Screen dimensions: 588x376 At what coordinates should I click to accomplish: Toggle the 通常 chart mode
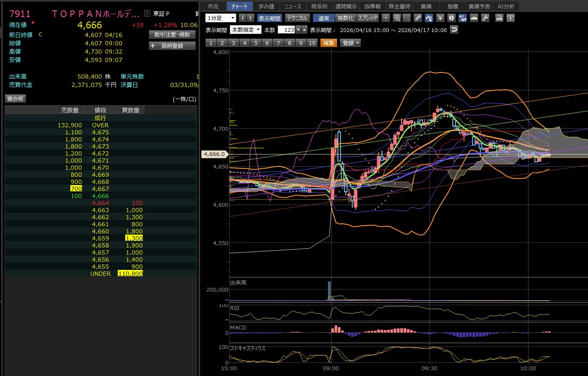323,18
